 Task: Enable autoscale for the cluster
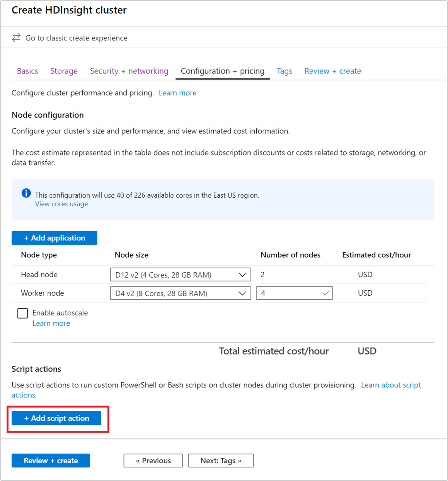[22, 313]
